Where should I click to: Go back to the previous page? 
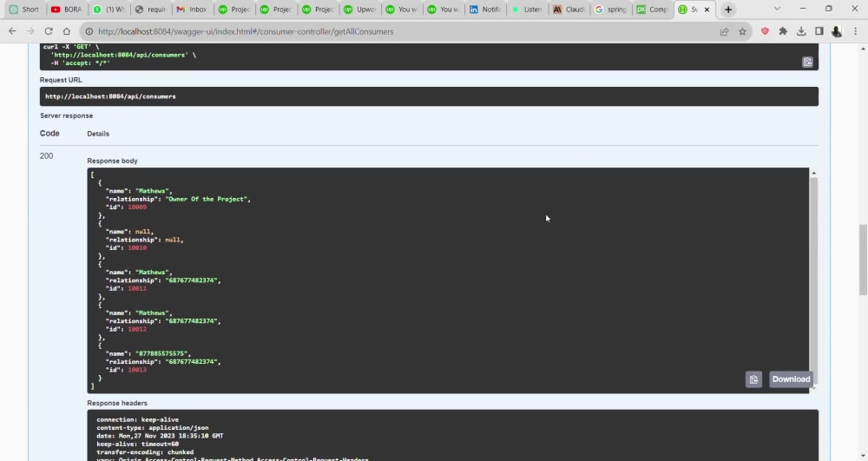(12, 31)
